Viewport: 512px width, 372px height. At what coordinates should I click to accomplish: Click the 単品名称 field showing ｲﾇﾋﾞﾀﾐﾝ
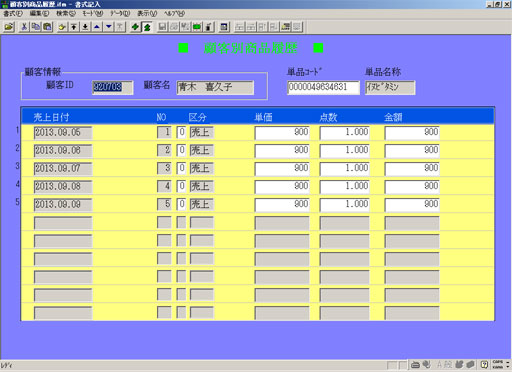(x=390, y=88)
